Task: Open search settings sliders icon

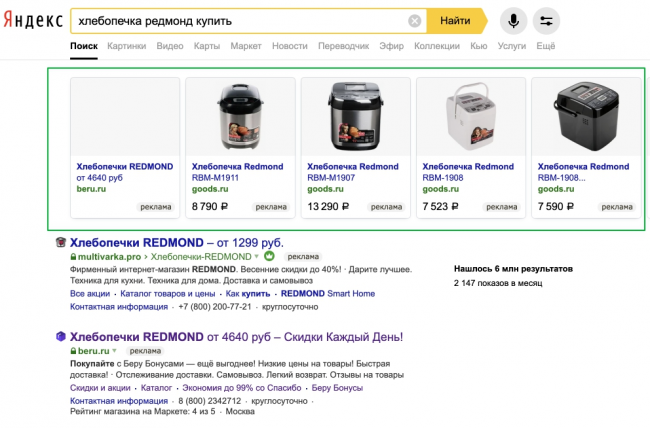Action: click(546, 20)
